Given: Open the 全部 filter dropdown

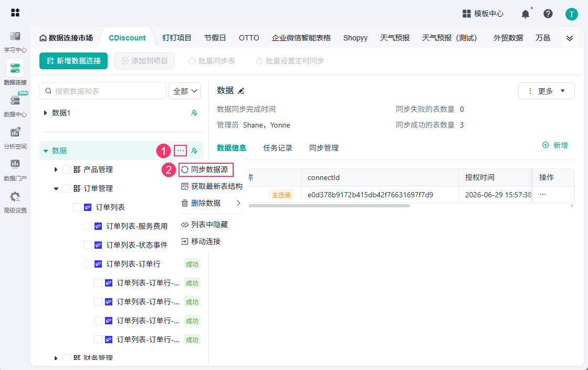Looking at the screenshot, I should pyautogui.click(x=185, y=91).
